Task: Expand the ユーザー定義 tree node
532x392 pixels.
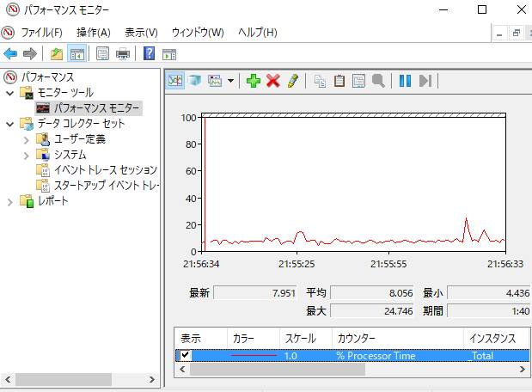Action: point(26,139)
